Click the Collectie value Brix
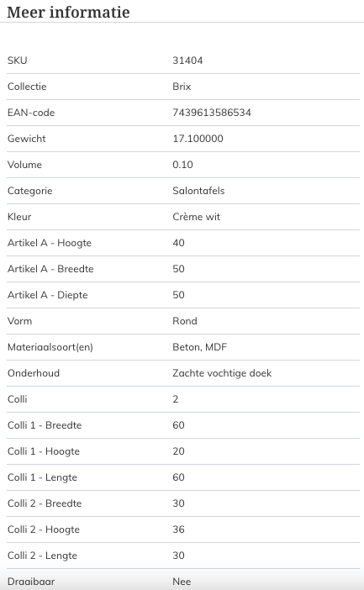This screenshot has height=590, width=364. [x=182, y=87]
